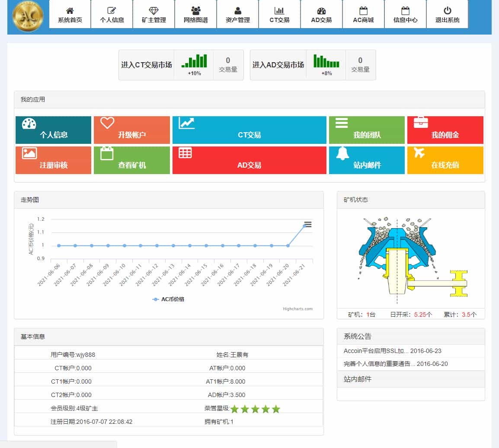Open 网络图谱 nav menu item
499x448 pixels.
coord(196,14)
